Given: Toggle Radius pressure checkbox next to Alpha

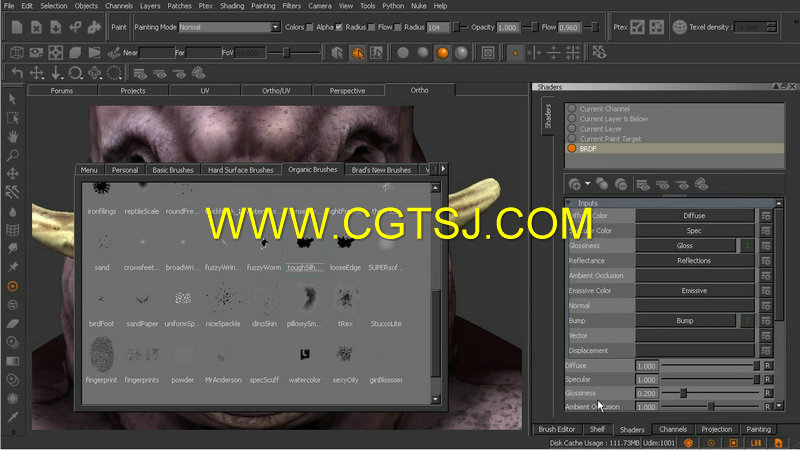Looking at the screenshot, I should click(x=371, y=27).
